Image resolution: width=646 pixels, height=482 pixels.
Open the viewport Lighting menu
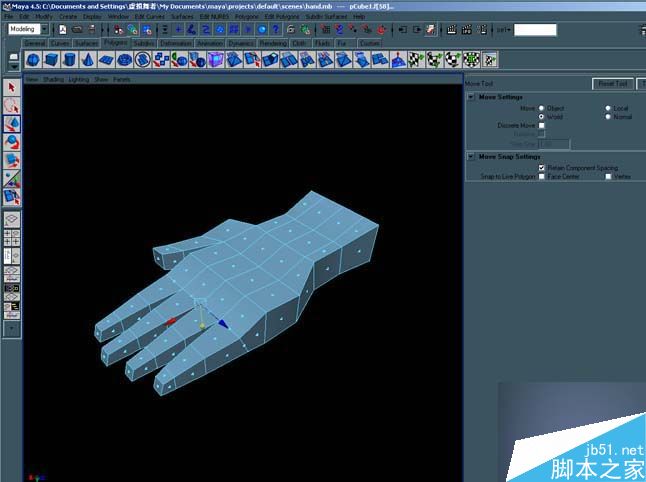click(x=78, y=79)
